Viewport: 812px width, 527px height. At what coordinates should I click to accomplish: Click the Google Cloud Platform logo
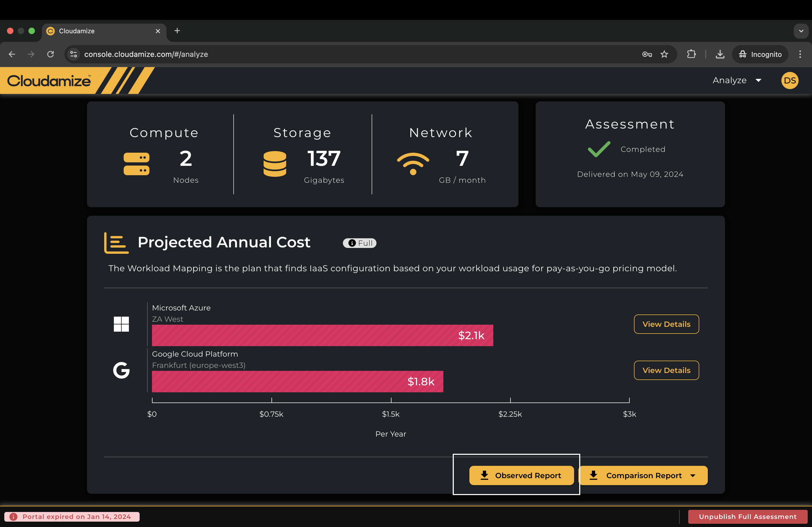[x=121, y=370]
